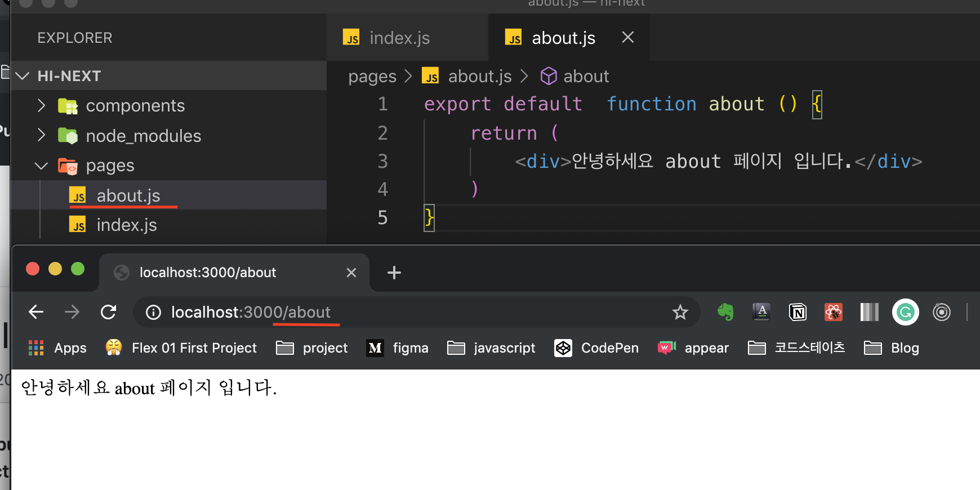
Task: Switch to the index.js editor tab
Action: pos(407,38)
